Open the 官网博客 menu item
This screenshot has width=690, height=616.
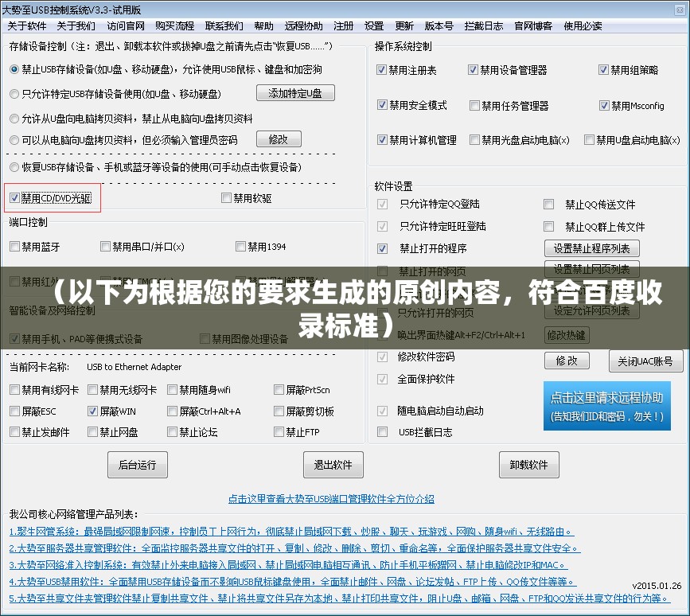pyautogui.click(x=532, y=25)
